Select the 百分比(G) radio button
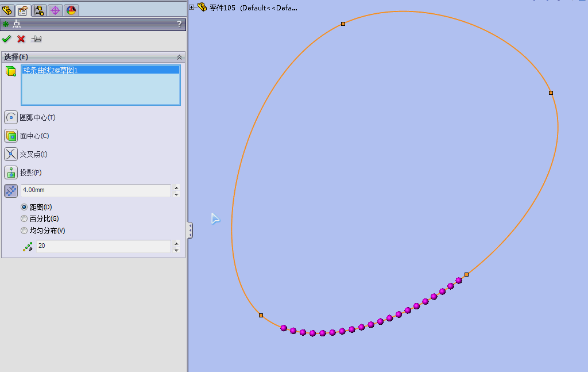The image size is (588, 372). [24, 218]
